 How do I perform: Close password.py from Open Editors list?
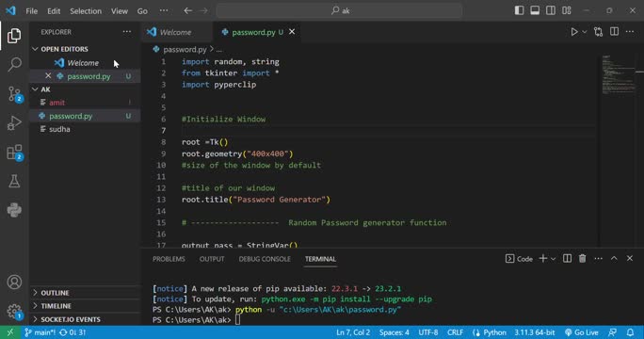pos(48,76)
